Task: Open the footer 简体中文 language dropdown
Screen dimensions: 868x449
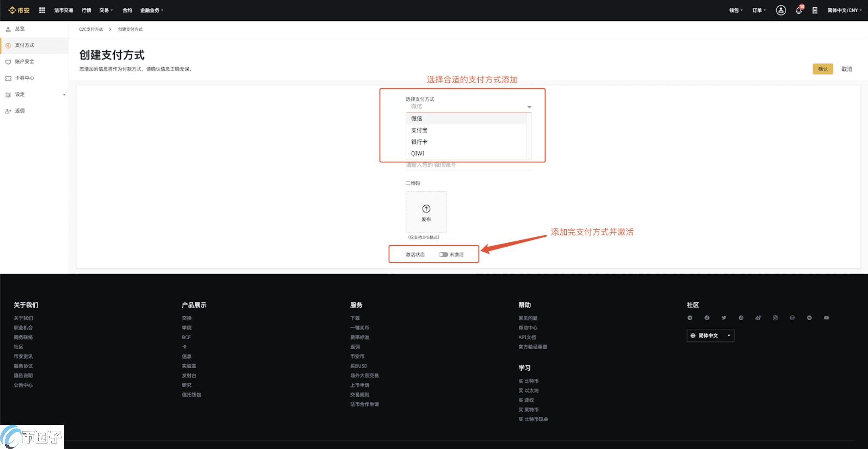Action: (711, 335)
